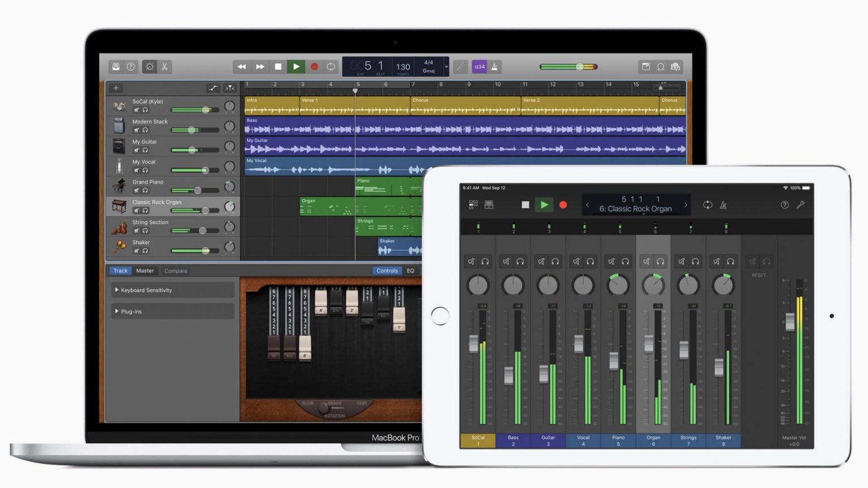
Task: Open Quick Help question mark icon on MacBook
Action: (x=131, y=67)
